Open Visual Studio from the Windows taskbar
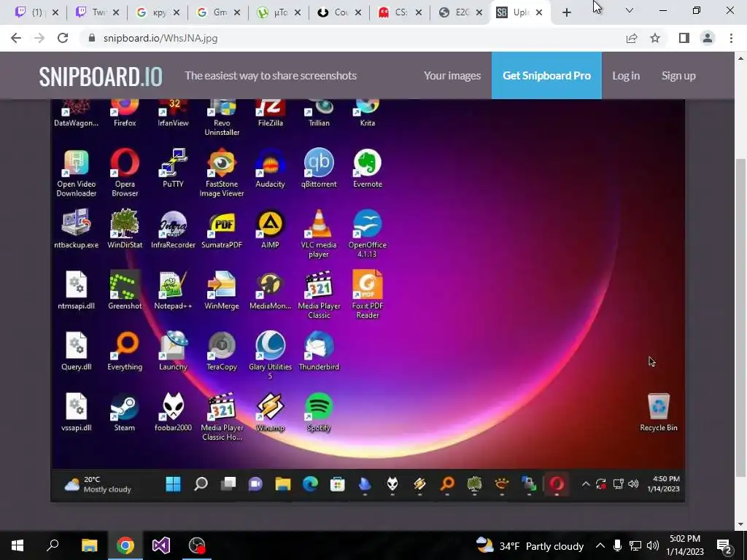747x560 pixels. coord(161,545)
